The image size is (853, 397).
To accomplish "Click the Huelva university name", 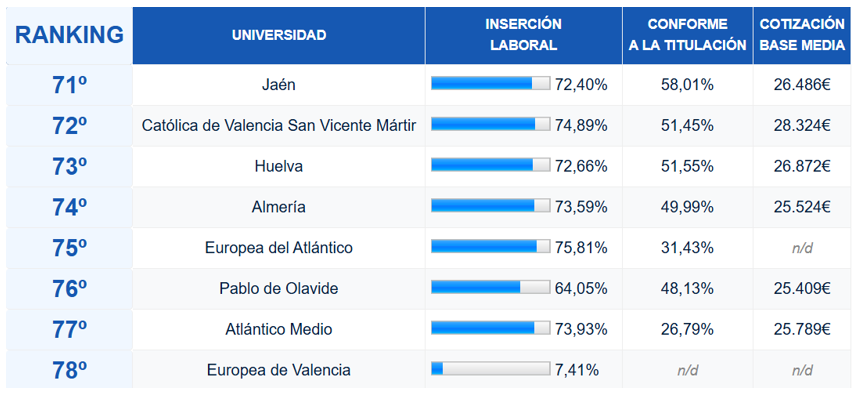I will [x=279, y=166].
